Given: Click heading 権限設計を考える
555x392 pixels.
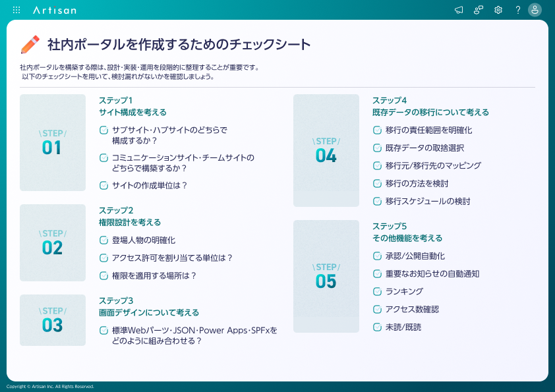Looking at the screenshot, I should coord(130,223).
